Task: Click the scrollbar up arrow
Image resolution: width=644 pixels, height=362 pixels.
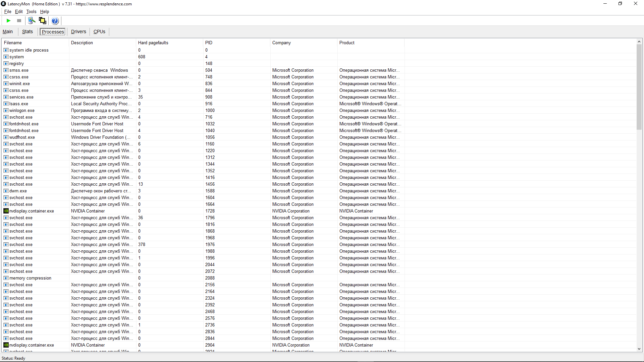Action: click(639, 42)
